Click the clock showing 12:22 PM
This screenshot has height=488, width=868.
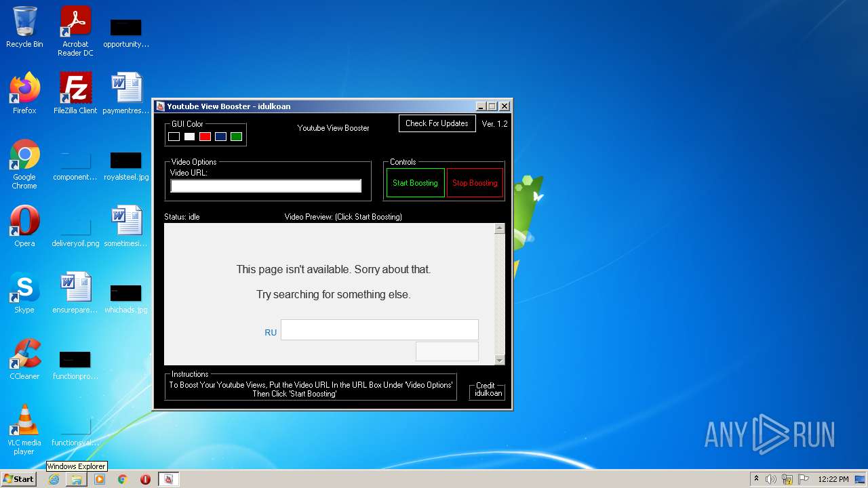click(833, 479)
